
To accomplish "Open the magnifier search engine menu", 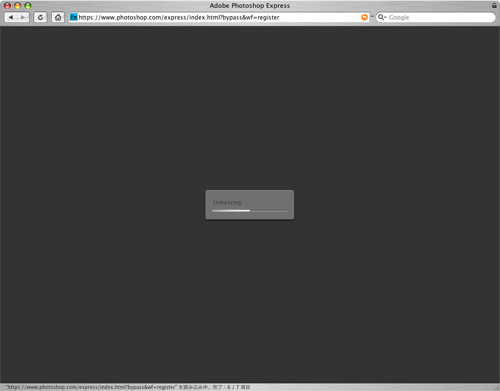I will click(382, 17).
